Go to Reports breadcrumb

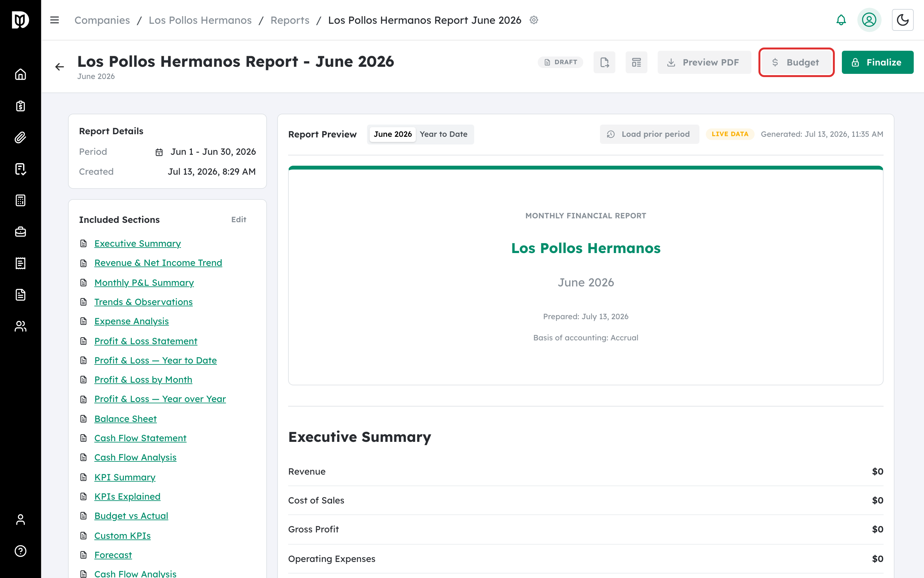pos(290,20)
